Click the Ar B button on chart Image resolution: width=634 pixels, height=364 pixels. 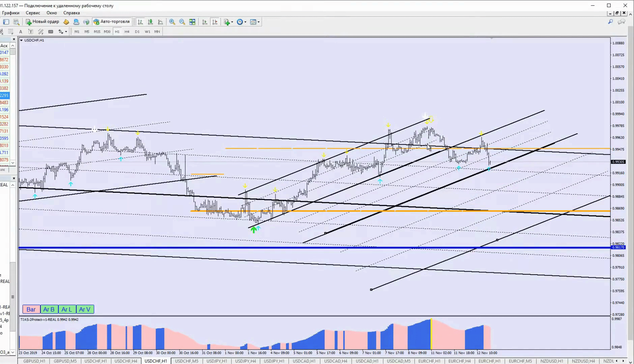(49, 309)
